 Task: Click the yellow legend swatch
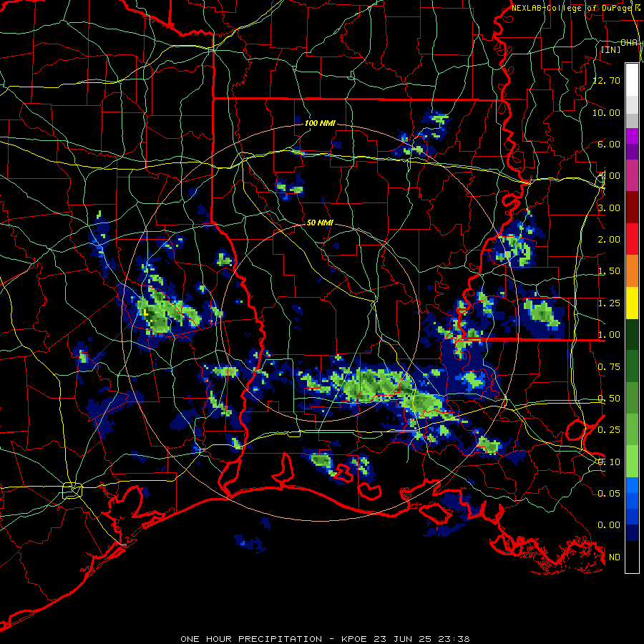point(632,303)
